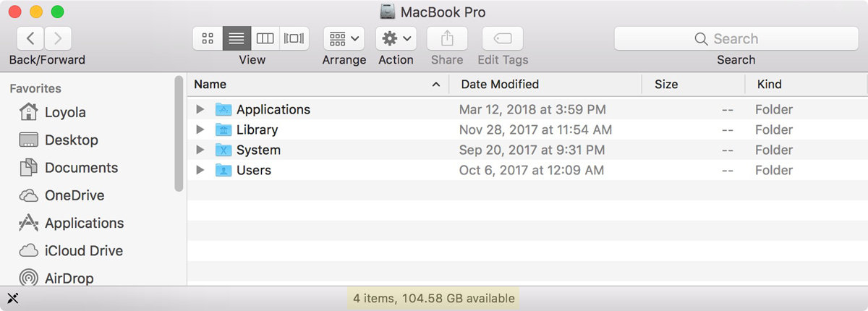Click the Back navigation arrow
The height and width of the screenshot is (311, 868).
click(x=30, y=38)
